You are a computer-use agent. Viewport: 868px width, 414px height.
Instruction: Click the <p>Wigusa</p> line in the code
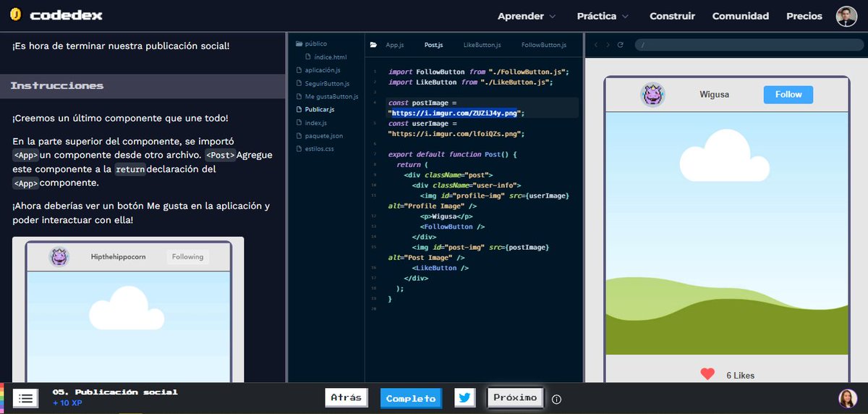pyautogui.click(x=446, y=216)
